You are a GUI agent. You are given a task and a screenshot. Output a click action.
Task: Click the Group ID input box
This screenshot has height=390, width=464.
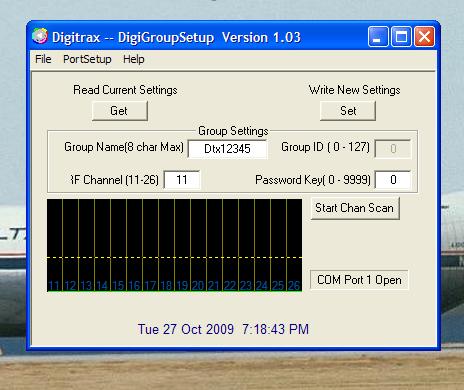393,148
